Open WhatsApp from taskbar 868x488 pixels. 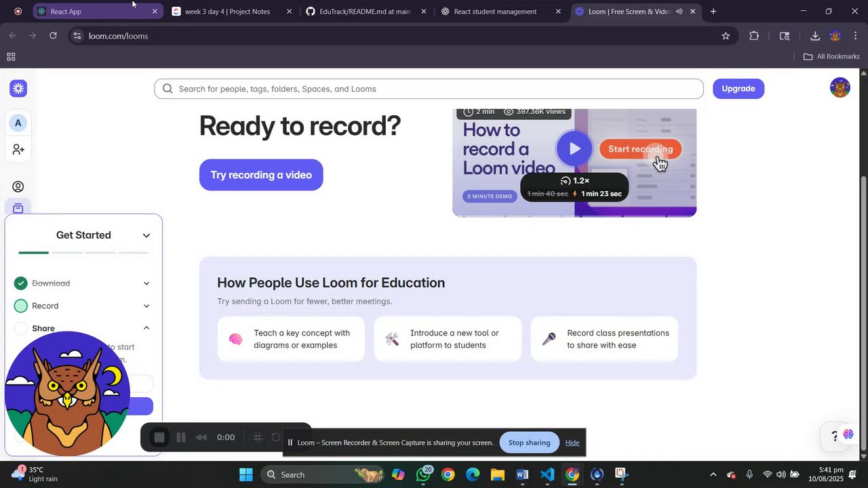coord(424,474)
